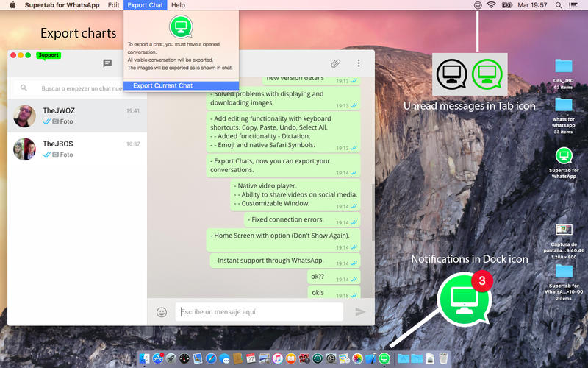The height and width of the screenshot is (368, 588).
Task: Open the Edit menu
Action: pyautogui.click(x=113, y=5)
